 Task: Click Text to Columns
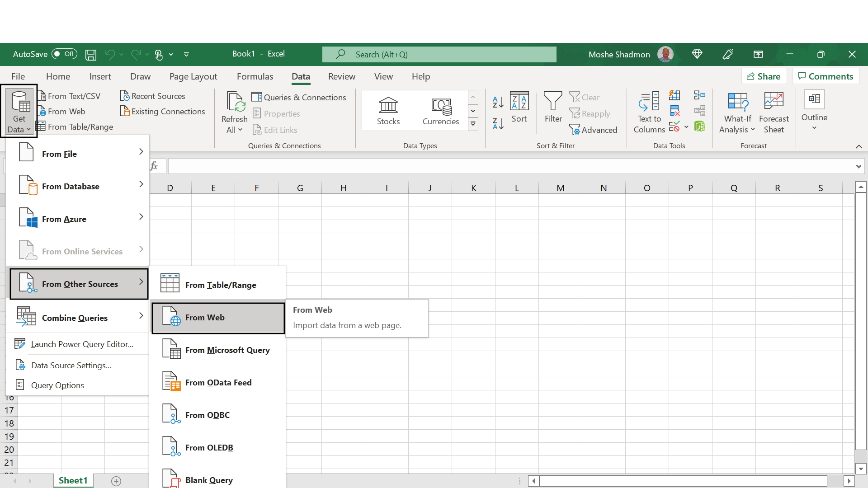(x=649, y=112)
